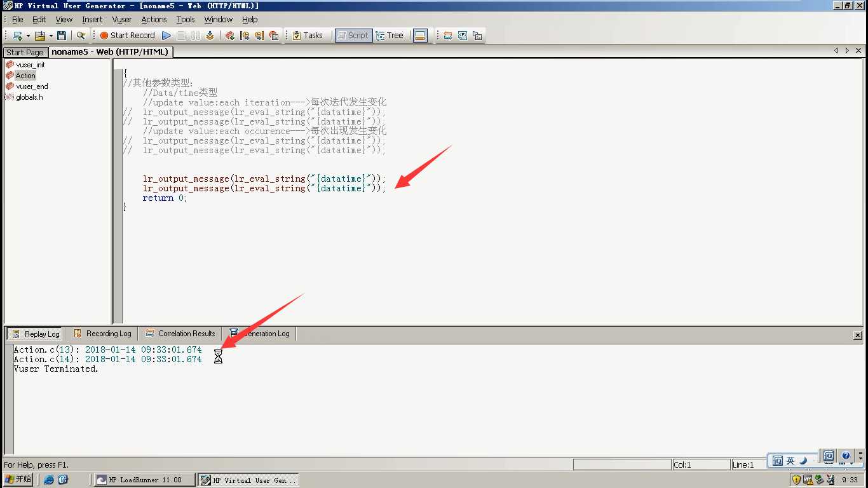Screen dimensions: 868x488
Task: Open the Edit menu
Action: point(39,20)
